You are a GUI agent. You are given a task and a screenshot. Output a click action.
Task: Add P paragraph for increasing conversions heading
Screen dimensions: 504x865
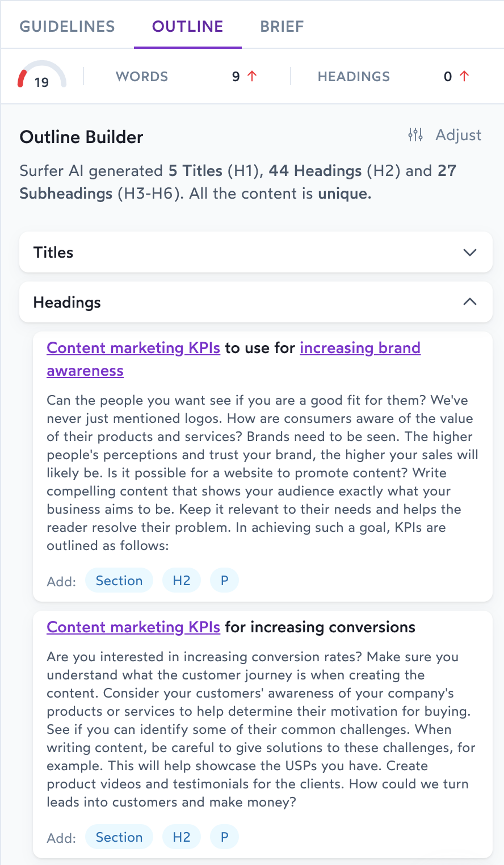click(x=225, y=837)
